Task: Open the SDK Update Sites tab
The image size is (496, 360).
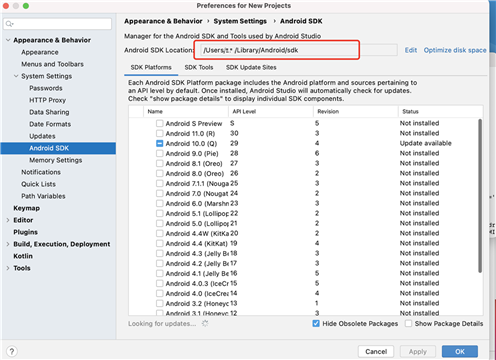Action: pos(251,67)
